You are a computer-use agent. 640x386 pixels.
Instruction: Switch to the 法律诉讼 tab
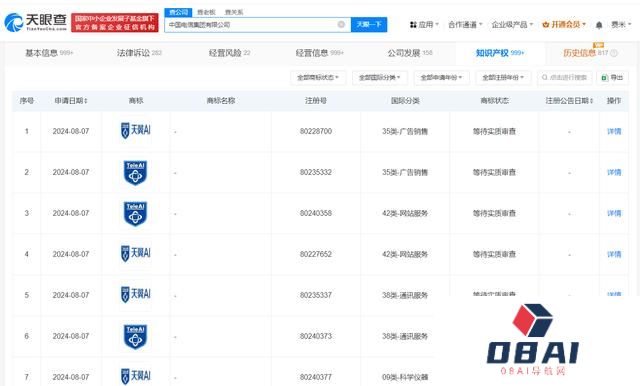[139, 53]
